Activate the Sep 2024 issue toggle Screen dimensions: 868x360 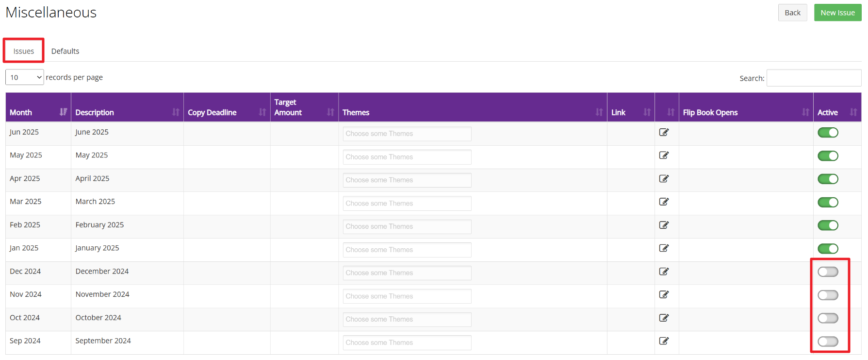pyautogui.click(x=828, y=342)
